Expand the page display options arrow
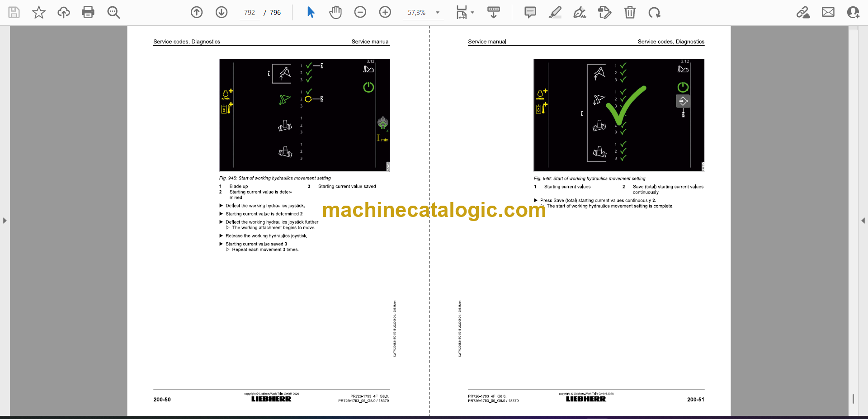The height and width of the screenshot is (419, 868). pyautogui.click(x=472, y=13)
